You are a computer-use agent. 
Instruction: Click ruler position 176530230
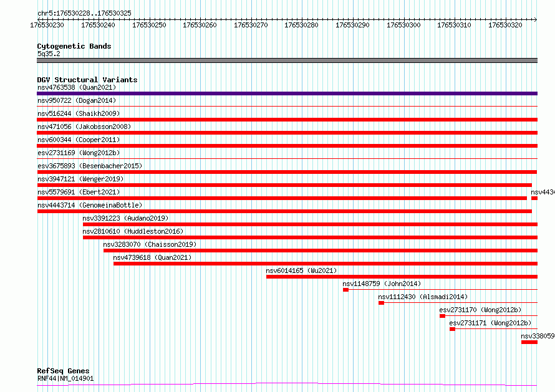click(x=47, y=25)
